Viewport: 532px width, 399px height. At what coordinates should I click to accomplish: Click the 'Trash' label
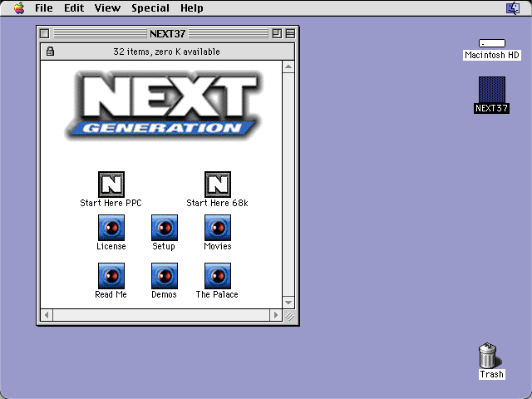(x=491, y=374)
